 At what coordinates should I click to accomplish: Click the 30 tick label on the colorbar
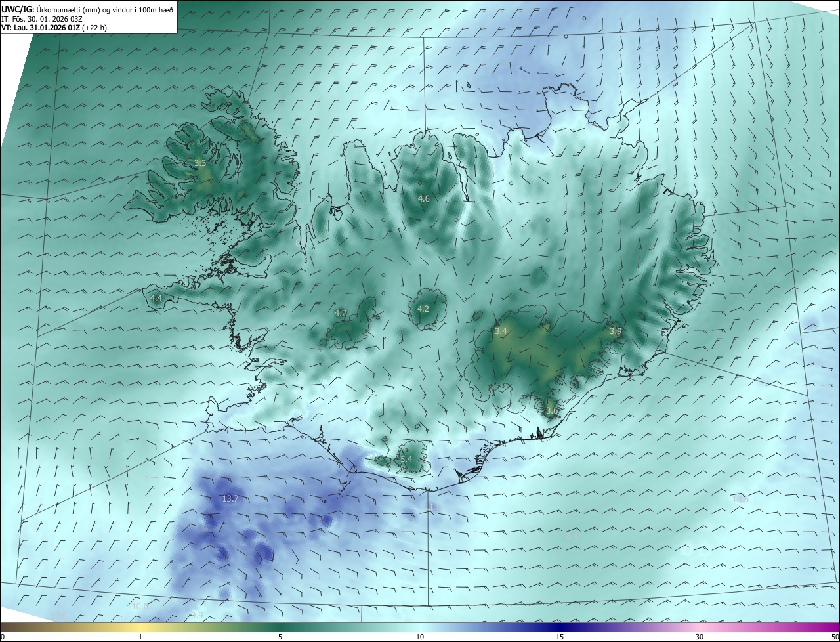point(700,637)
